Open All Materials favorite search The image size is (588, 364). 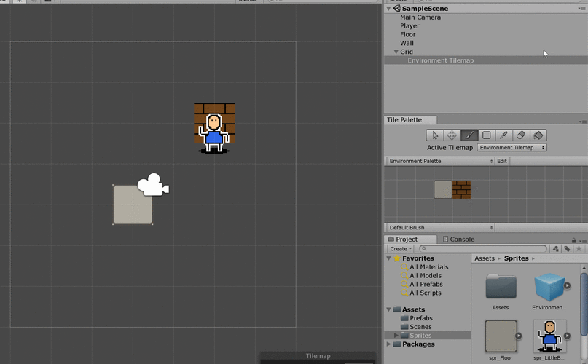pos(428,267)
